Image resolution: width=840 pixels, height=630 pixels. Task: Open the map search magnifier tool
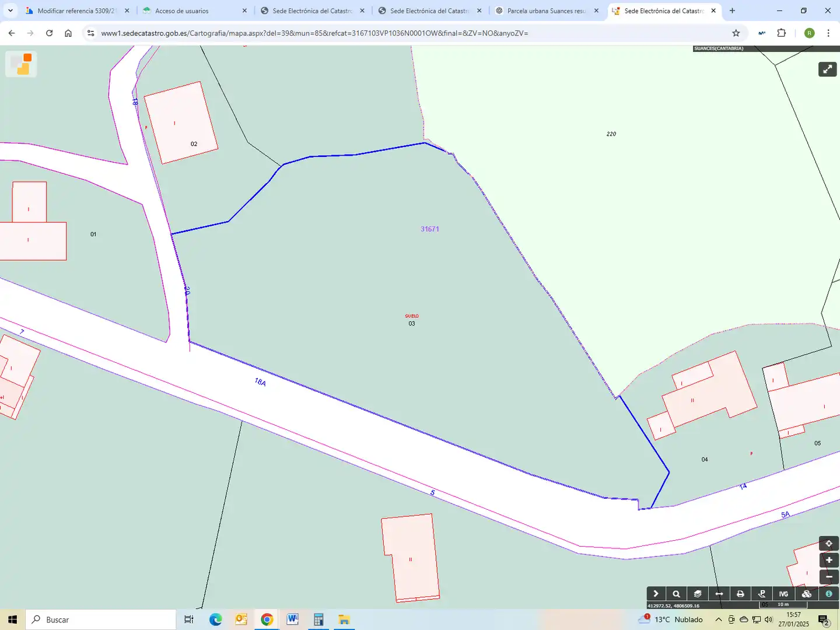pyautogui.click(x=677, y=594)
